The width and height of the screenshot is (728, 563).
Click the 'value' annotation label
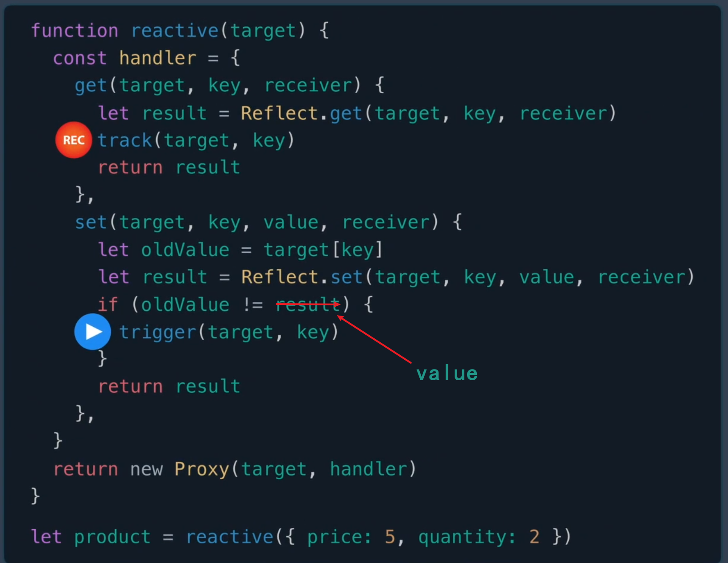(x=447, y=374)
